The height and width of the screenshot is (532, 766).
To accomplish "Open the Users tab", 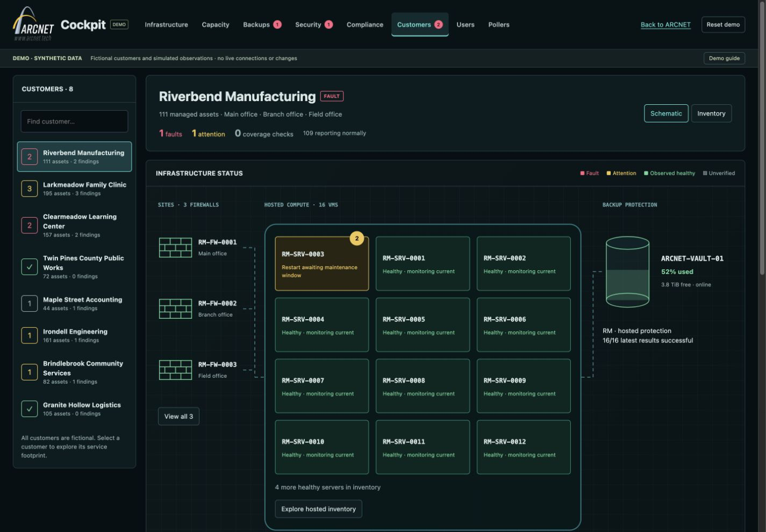I will pyautogui.click(x=466, y=25).
